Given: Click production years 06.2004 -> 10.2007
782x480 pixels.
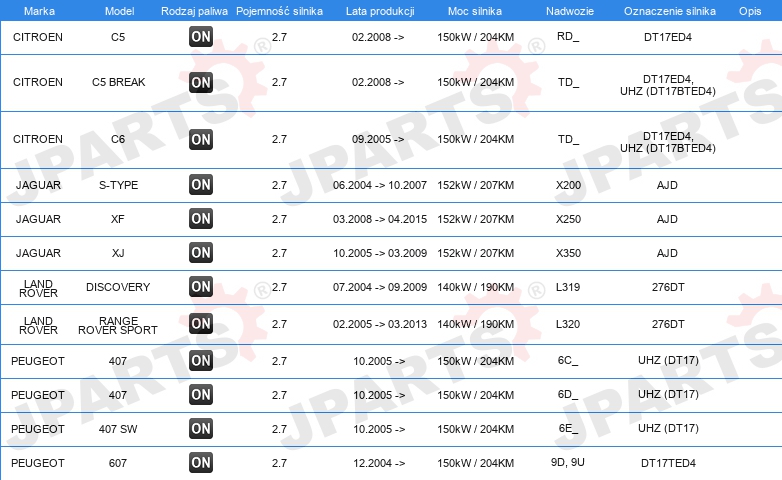Looking at the screenshot, I should pyautogui.click(x=380, y=185).
